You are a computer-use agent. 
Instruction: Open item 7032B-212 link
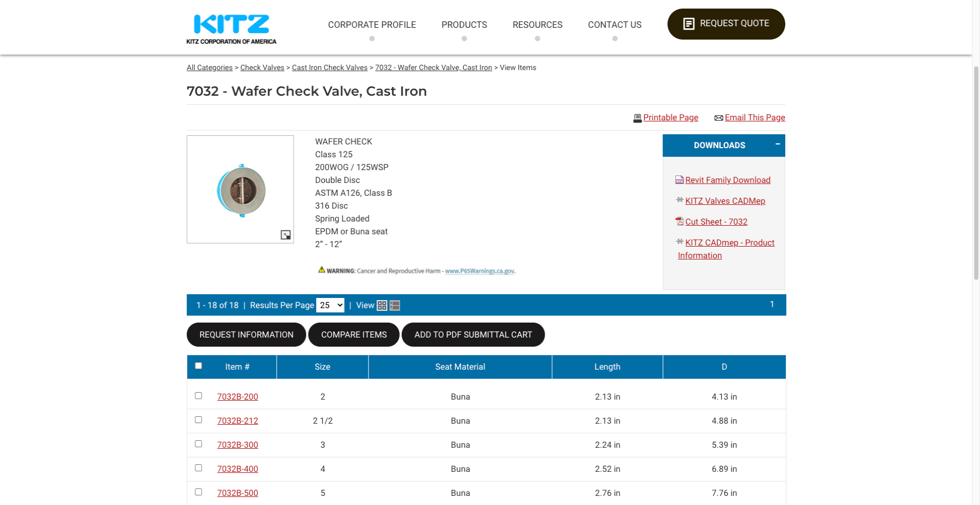[238, 421]
